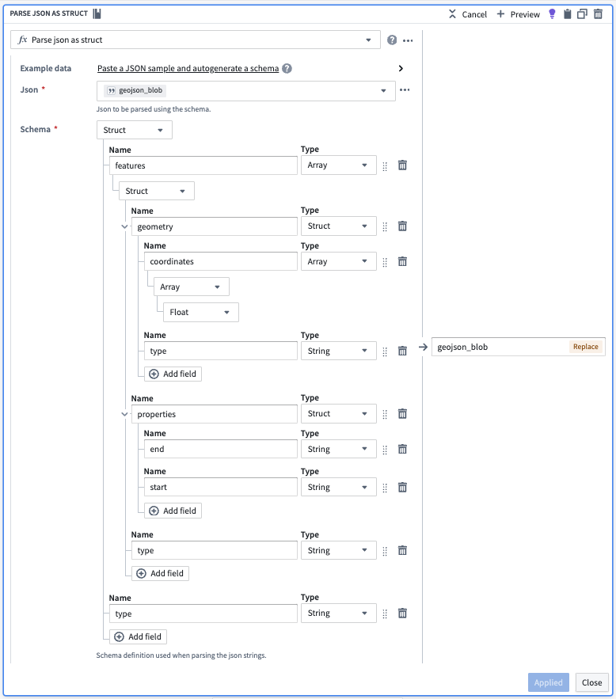Open the nested Array dropdown under coordinates
This screenshot has width=616, height=699.
(x=192, y=287)
